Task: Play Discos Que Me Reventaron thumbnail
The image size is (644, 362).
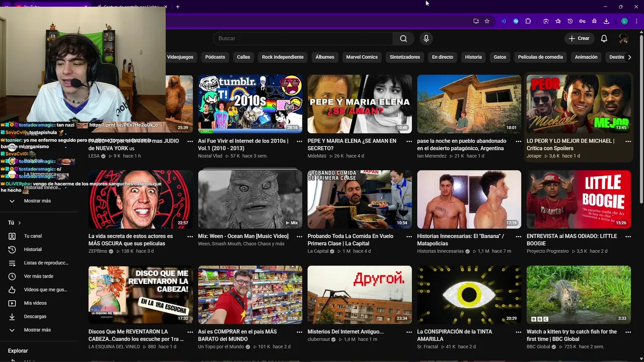Action: click(140, 295)
